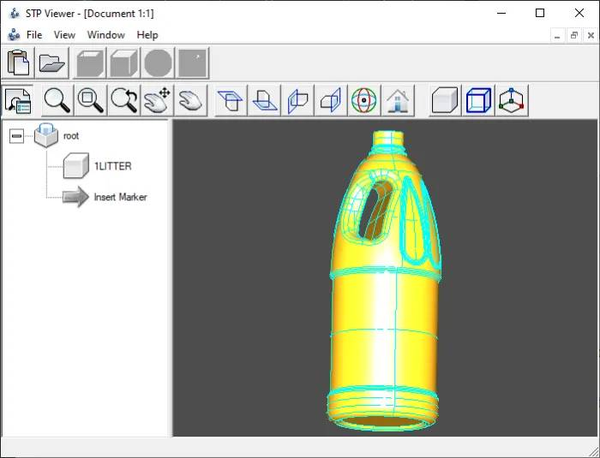This screenshot has height=458, width=600.
Task: Enable shaded solid cube display mode
Action: pos(444,101)
